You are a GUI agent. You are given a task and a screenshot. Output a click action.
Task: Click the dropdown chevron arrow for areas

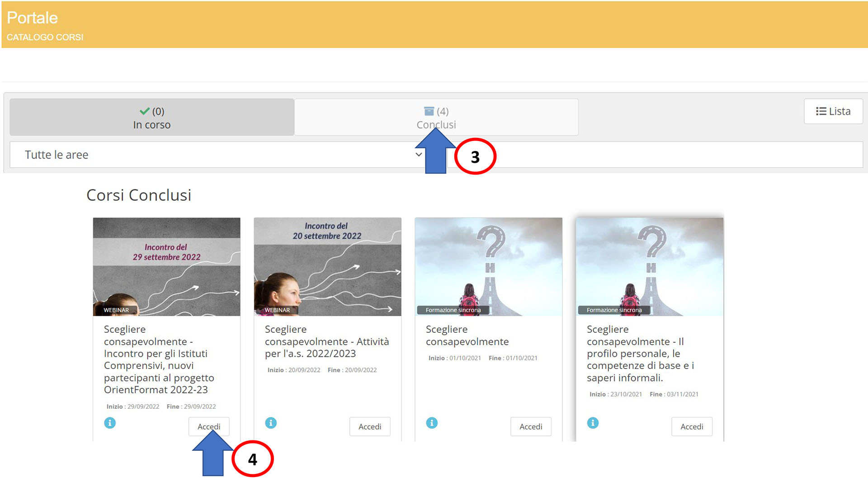(x=419, y=155)
